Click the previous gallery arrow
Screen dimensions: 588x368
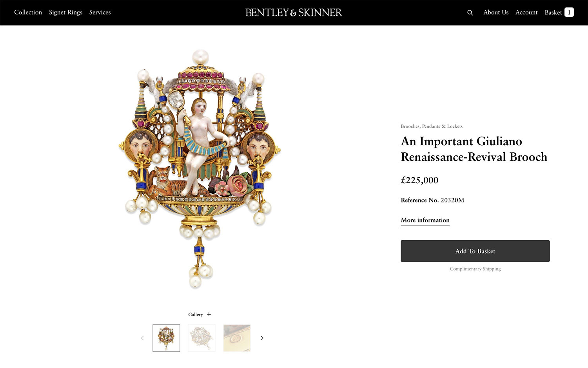pos(142,338)
